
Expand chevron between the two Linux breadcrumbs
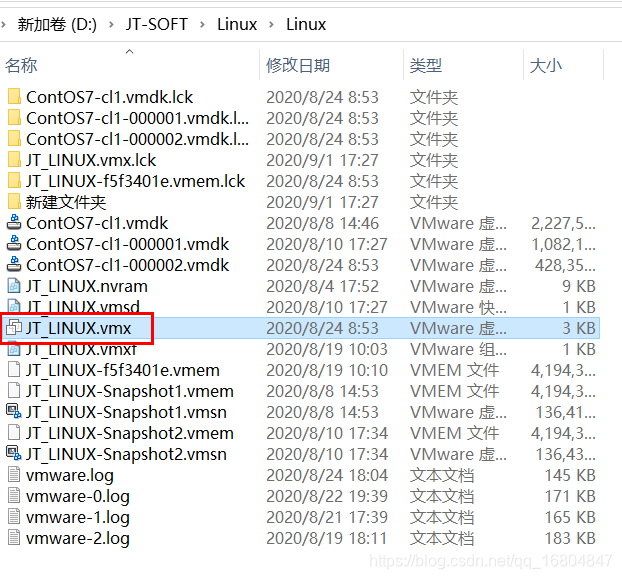[272, 25]
